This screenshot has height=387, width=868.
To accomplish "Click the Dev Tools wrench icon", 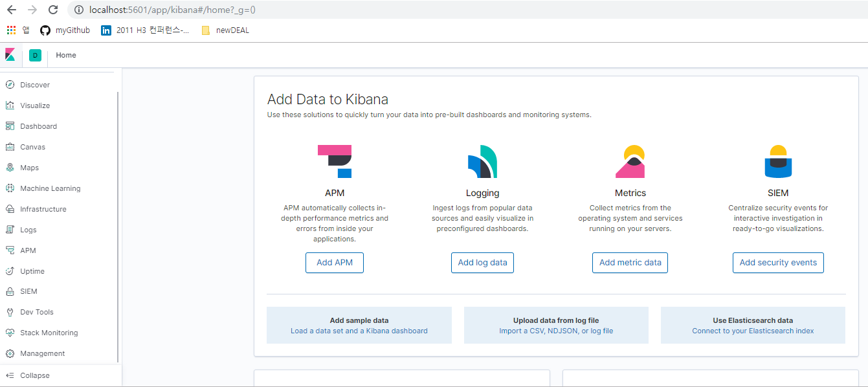I will coord(10,312).
